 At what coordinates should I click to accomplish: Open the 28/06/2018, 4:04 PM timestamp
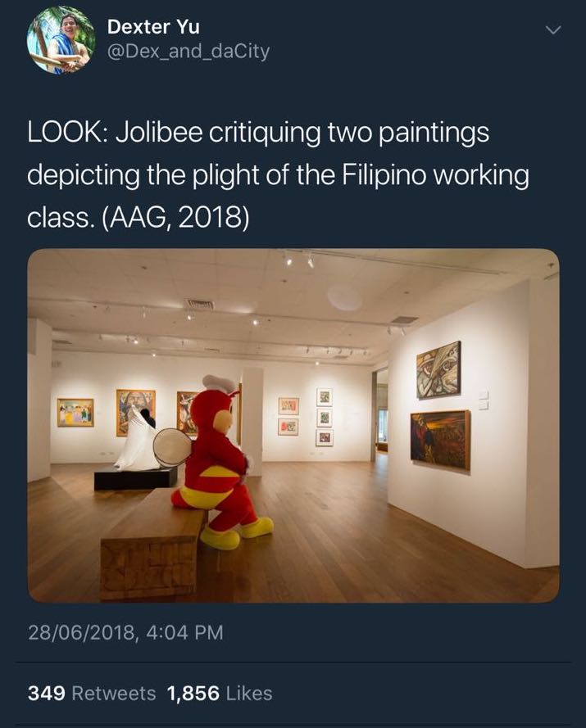point(125,632)
